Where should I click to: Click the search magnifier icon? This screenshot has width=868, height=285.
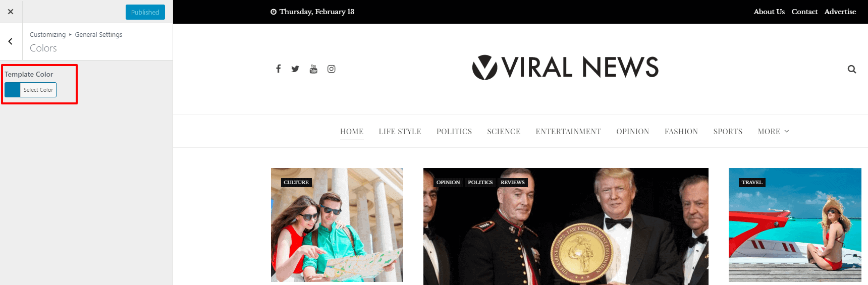[x=852, y=69]
